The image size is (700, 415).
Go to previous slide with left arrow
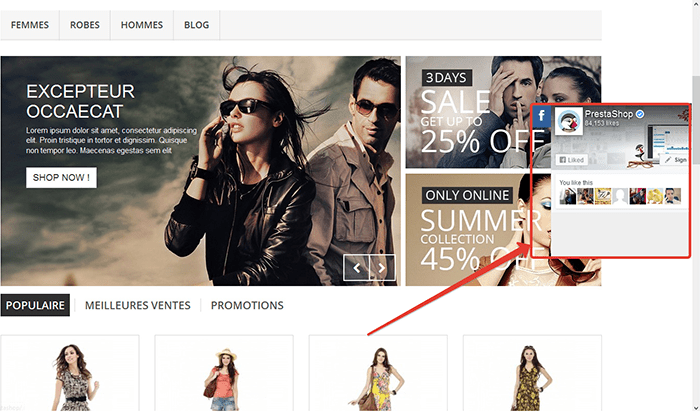click(x=356, y=268)
